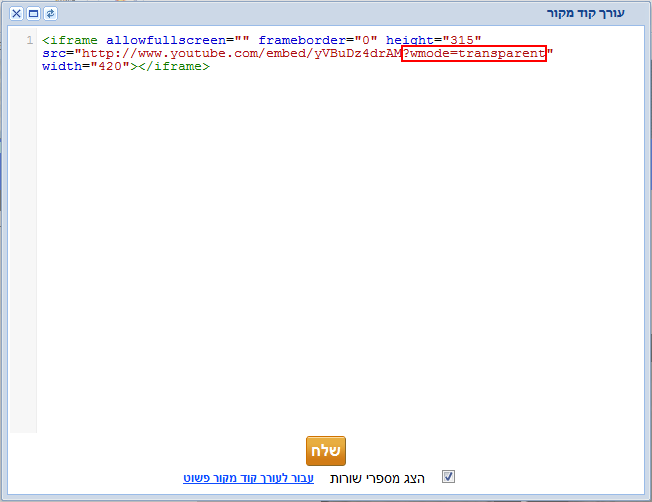Click the width="420" attribute text
The width and height of the screenshot is (652, 502).
pos(86,66)
